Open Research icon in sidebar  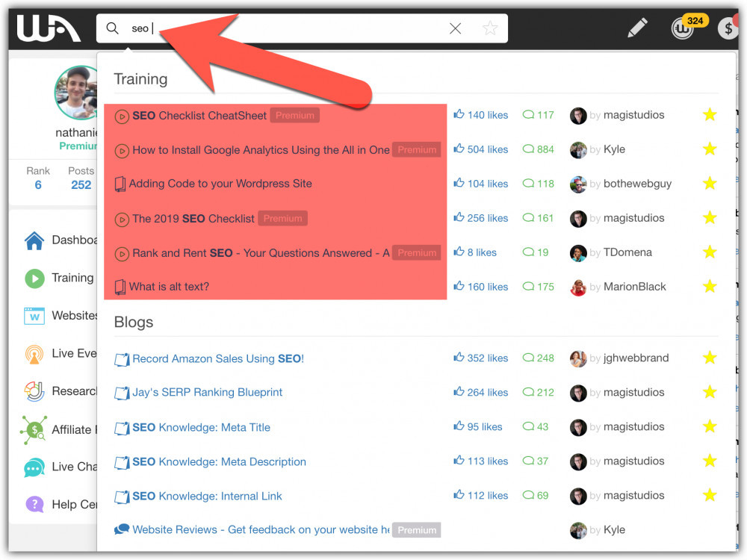34,391
